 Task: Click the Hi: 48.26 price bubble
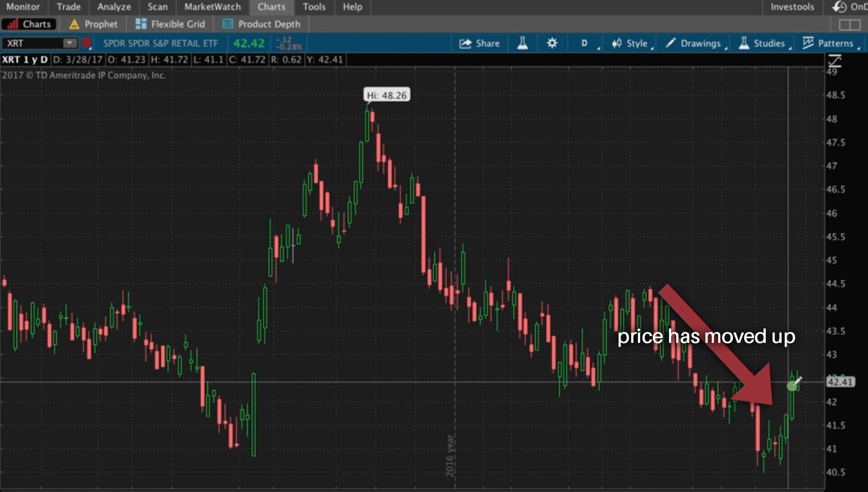(x=387, y=95)
